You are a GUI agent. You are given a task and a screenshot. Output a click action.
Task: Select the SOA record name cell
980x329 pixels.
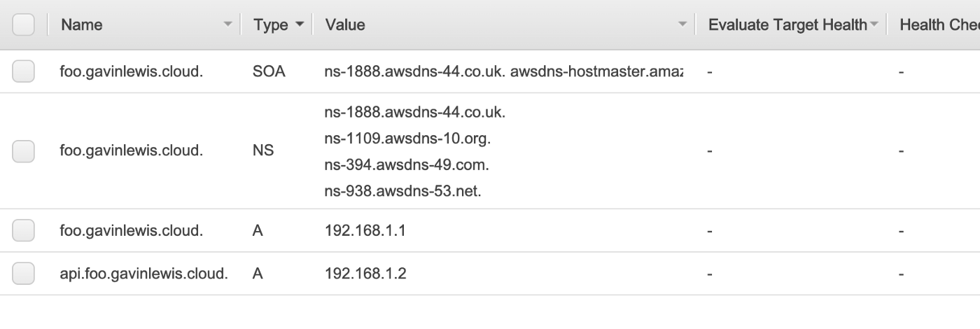pyautogui.click(x=132, y=71)
